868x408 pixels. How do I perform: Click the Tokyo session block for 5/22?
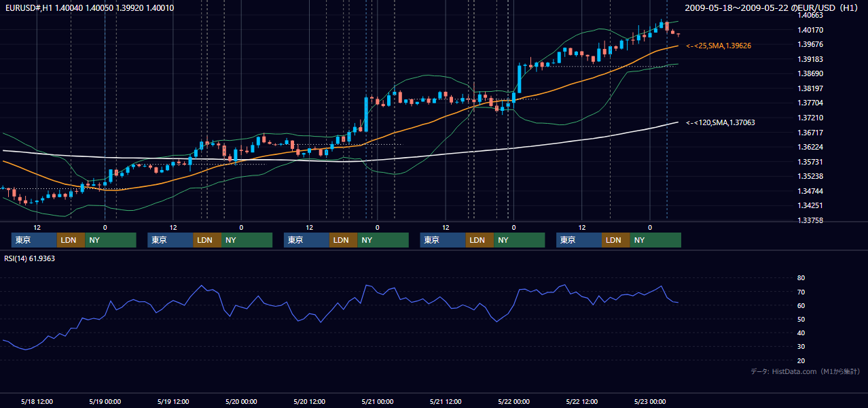point(579,240)
